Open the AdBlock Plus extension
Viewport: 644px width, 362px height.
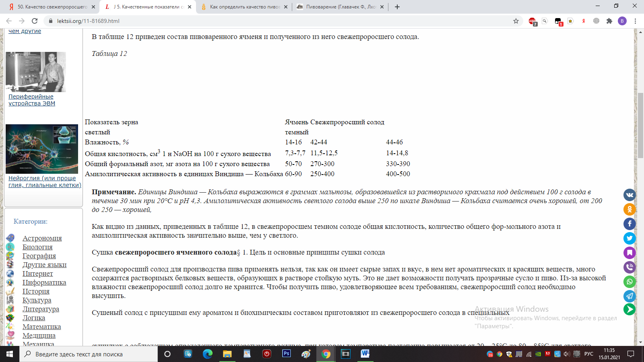pos(532,21)
